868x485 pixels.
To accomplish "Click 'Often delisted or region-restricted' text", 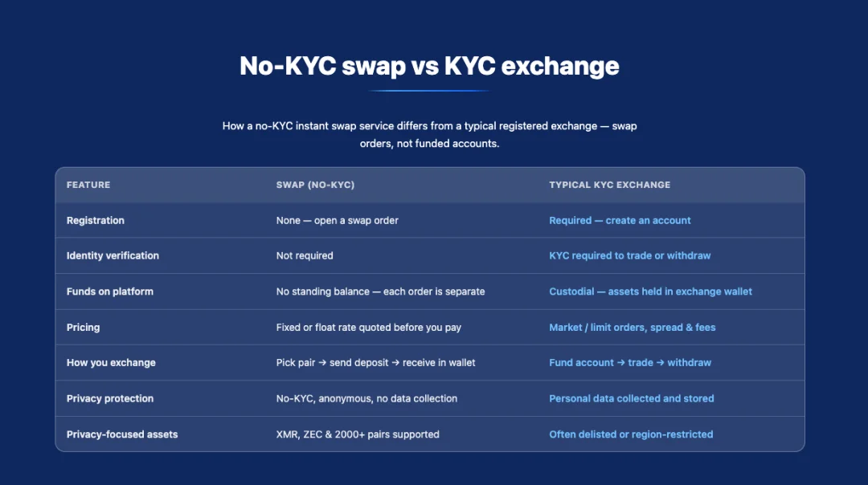I will coord(631,434).
